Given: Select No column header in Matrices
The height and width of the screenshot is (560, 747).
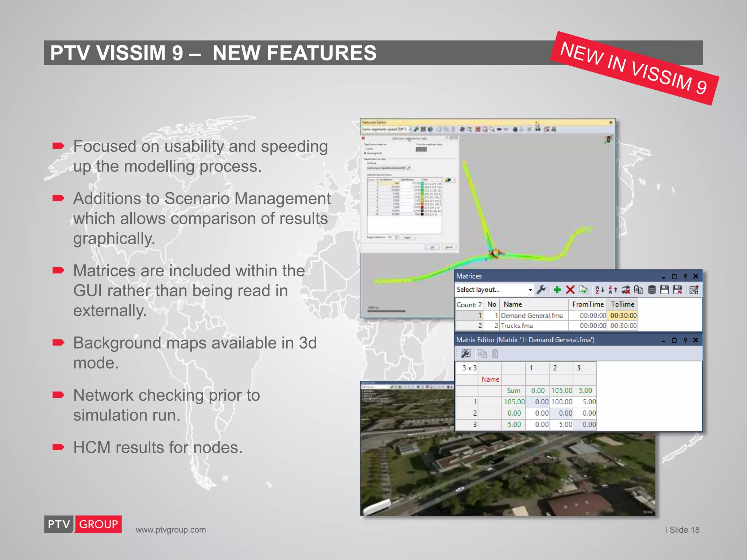Looking at the screenshot, I should [x=492, y=304].
